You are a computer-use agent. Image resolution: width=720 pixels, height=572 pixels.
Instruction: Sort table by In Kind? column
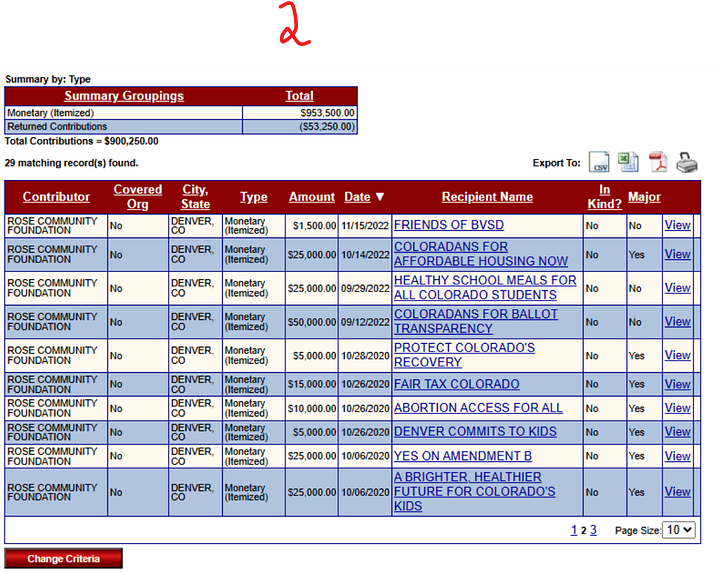[604, 197]
